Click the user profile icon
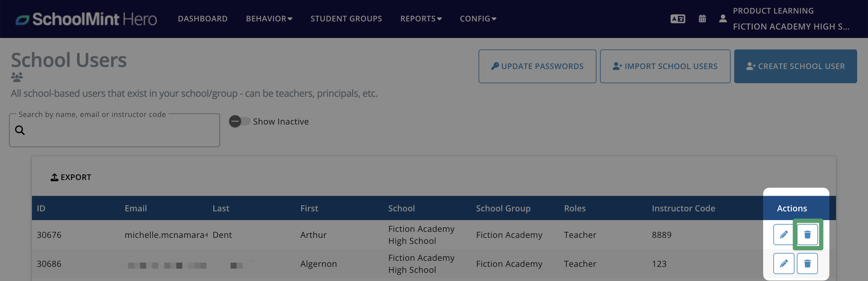This screenshot has height=281, width=868. pyautogui.click(x=723, y=18)
